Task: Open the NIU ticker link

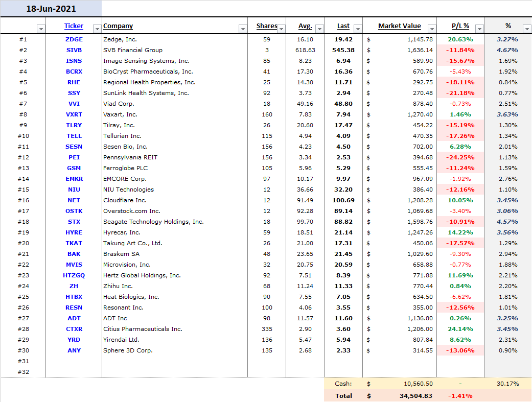Action: tap(74, 190)
